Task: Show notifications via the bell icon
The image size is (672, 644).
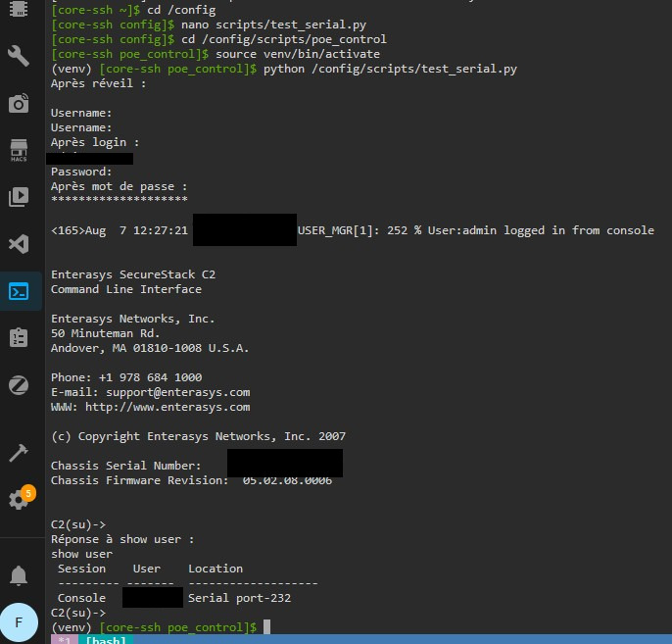Action: 19,574
